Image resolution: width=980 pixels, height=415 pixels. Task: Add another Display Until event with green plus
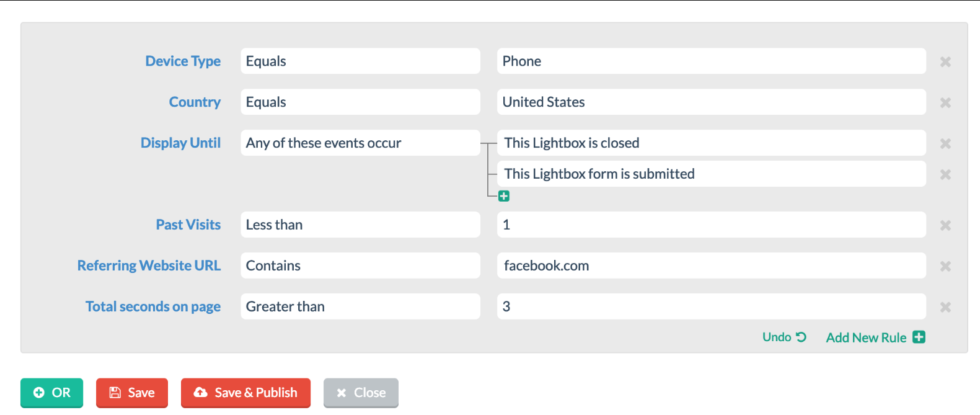pos(504,196)
